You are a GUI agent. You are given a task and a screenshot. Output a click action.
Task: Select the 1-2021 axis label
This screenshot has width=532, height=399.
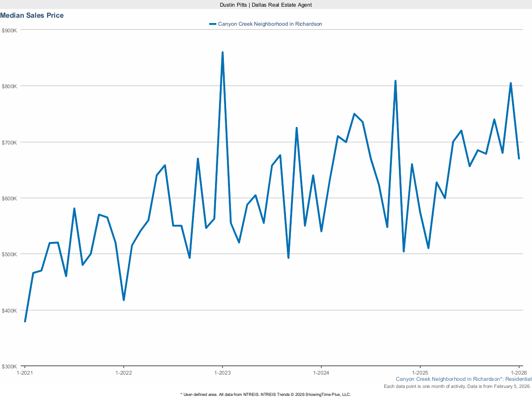25,373
